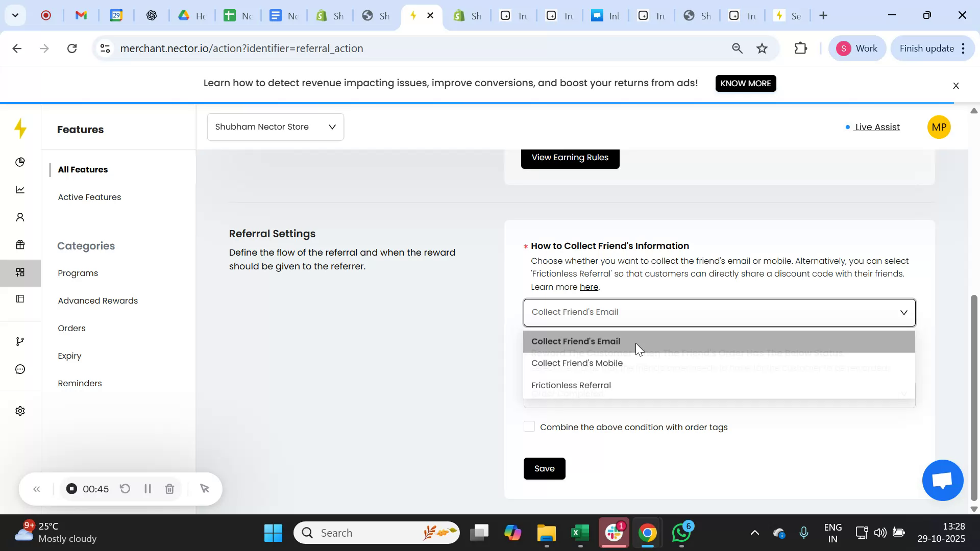980x551 pixels.
Task: Click the gift rewards icon in sidebar
Action: pyautogui.click(x=20, y=245)
